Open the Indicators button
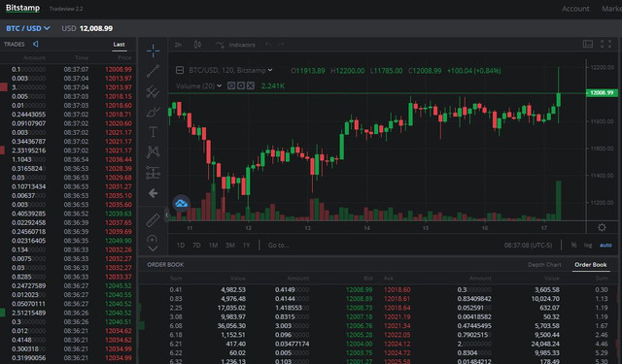Screen dimensions: 622x364 (235, 45)
